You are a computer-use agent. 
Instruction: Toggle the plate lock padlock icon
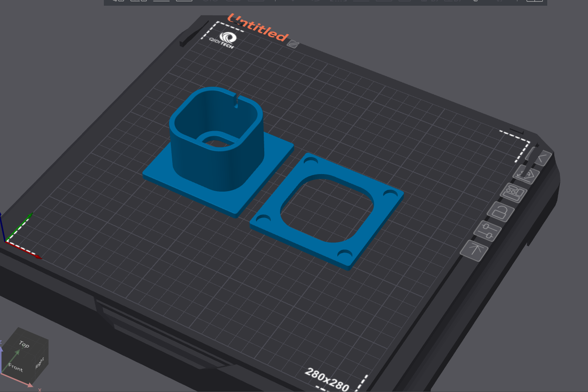pos(500,212)
